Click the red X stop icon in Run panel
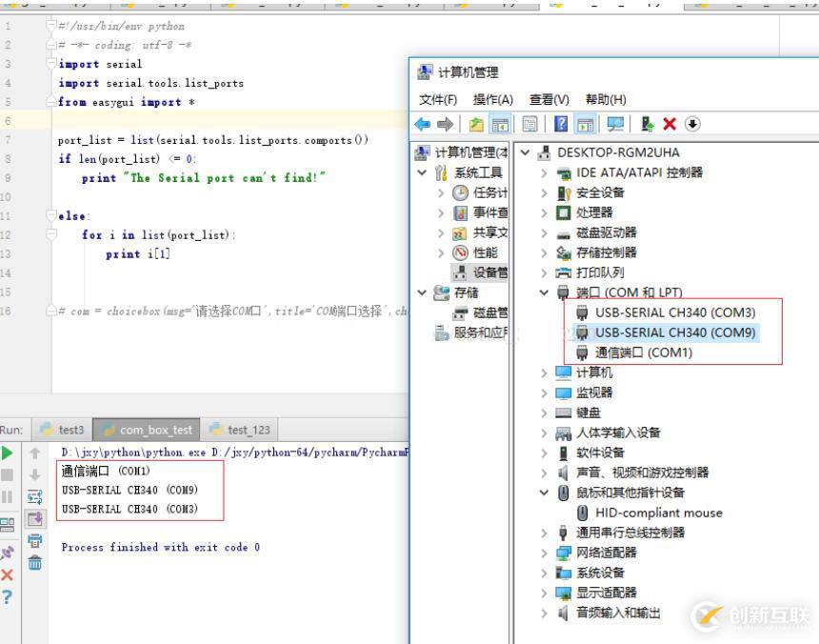 (x=8, y=574)
